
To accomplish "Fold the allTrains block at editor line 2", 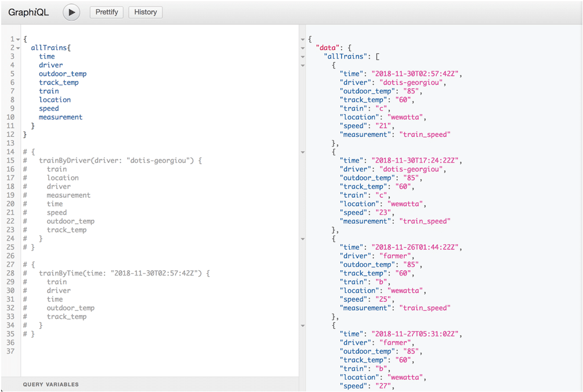I will pyautogui.click(x=18, y=48).
